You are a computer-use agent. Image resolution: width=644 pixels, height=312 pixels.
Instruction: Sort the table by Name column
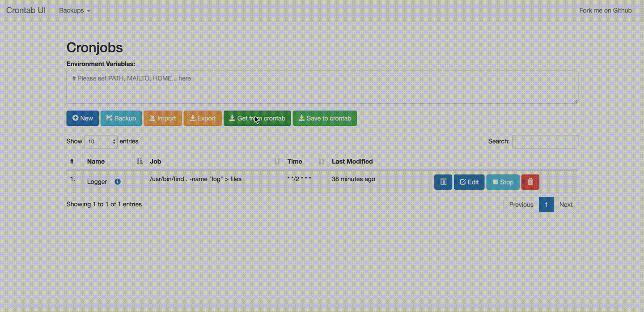click(140, 162)
